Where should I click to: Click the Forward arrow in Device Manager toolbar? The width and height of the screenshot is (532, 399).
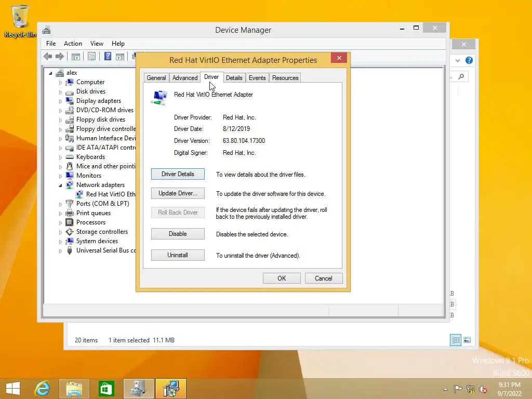point(60,56)
